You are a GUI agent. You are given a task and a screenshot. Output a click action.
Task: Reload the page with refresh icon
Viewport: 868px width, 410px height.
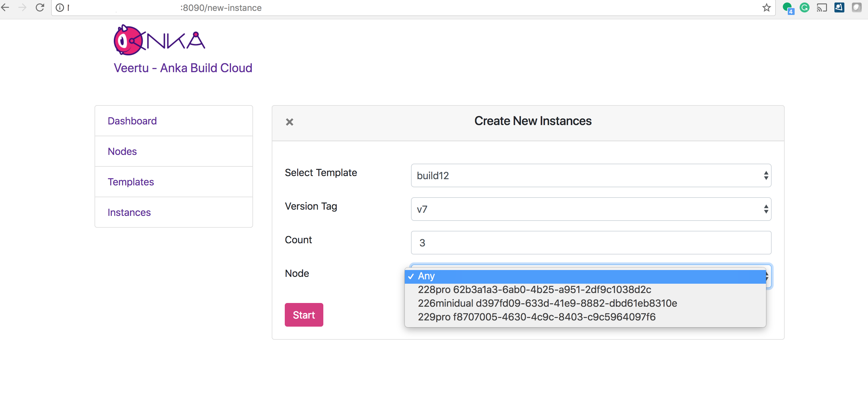40,7
